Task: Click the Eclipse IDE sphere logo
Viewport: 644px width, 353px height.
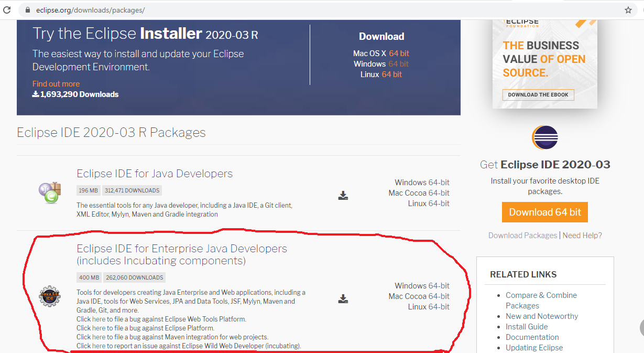Action: click(x=544, y=137)
